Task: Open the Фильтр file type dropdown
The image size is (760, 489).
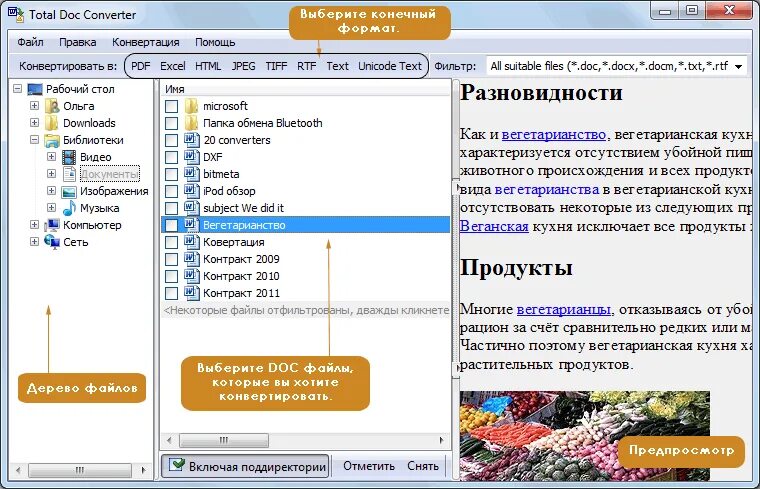Action: click(739, 66)
